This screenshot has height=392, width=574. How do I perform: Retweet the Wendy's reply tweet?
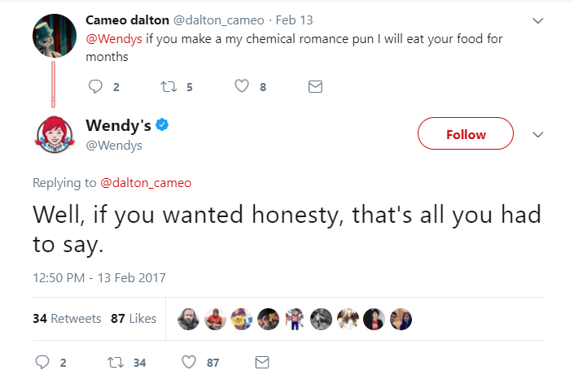click(x=116, y=362)
